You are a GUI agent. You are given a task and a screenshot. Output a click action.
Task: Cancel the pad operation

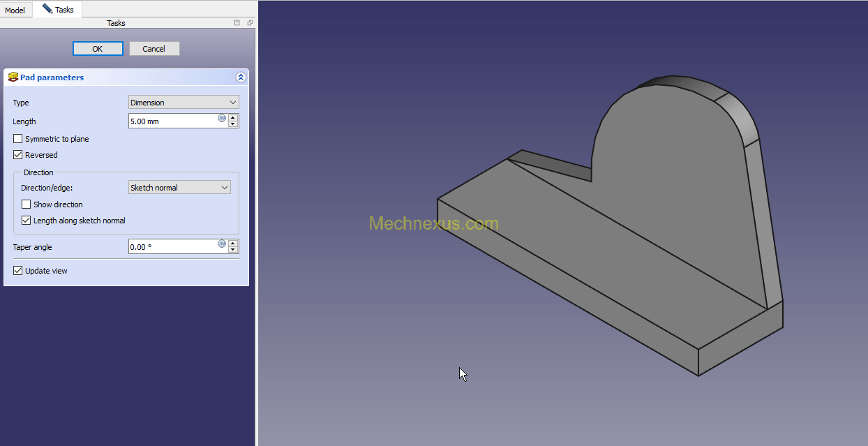click(154, 49)
